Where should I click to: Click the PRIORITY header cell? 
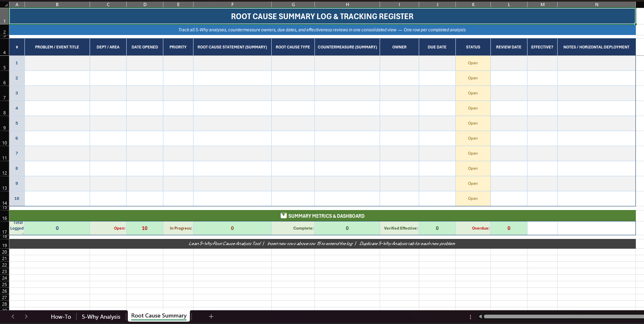coord(178,47)
